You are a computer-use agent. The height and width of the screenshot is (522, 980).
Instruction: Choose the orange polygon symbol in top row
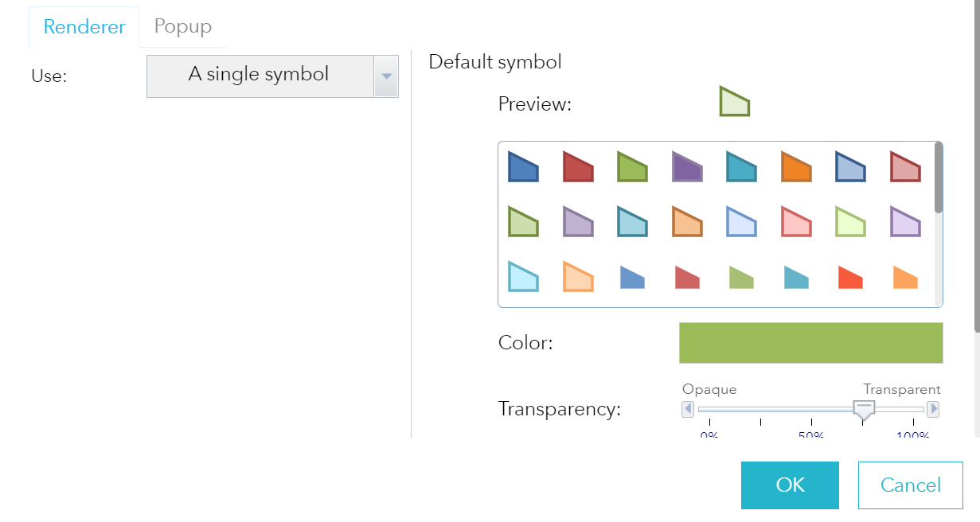point(795,167)
